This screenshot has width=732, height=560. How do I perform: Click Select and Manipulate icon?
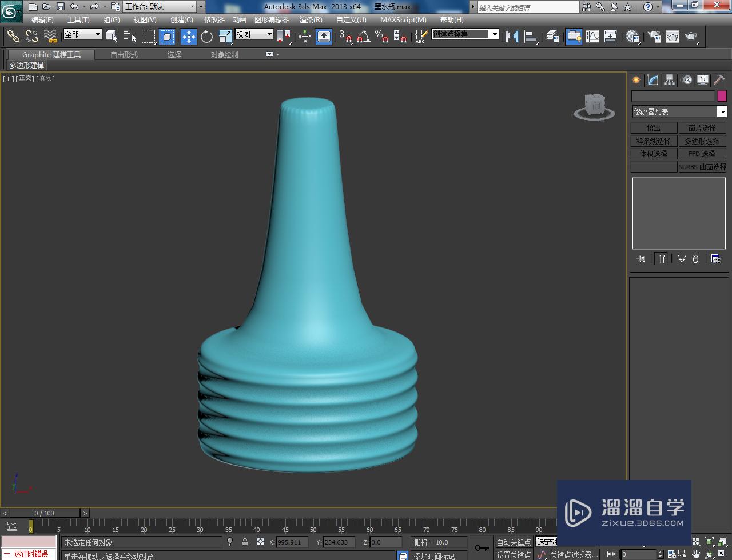click(305, 37)
